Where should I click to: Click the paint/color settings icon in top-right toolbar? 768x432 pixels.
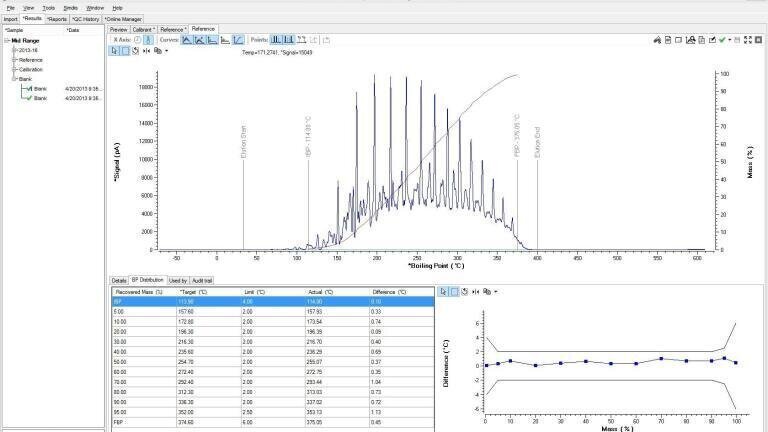(657, 40)
